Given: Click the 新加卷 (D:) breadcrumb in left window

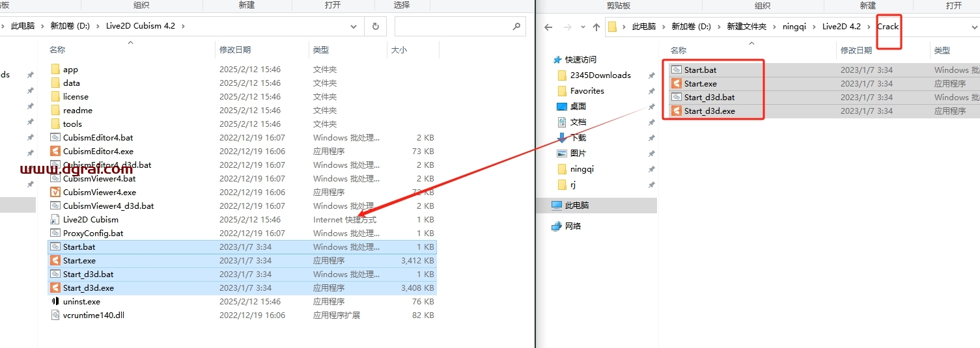Looking at the screenshot, I should 70,26.
